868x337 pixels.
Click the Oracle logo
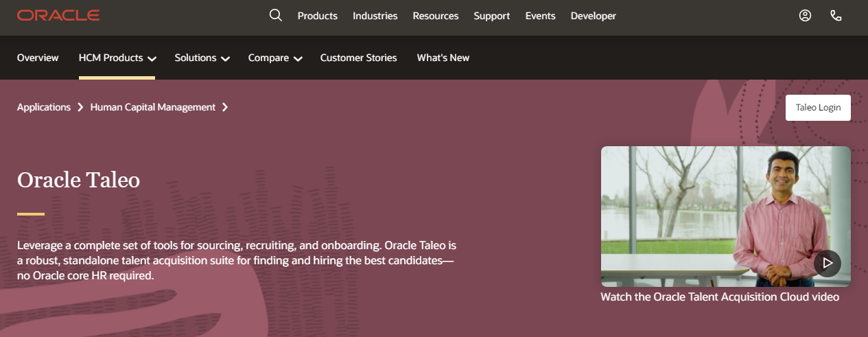point(58,15)
